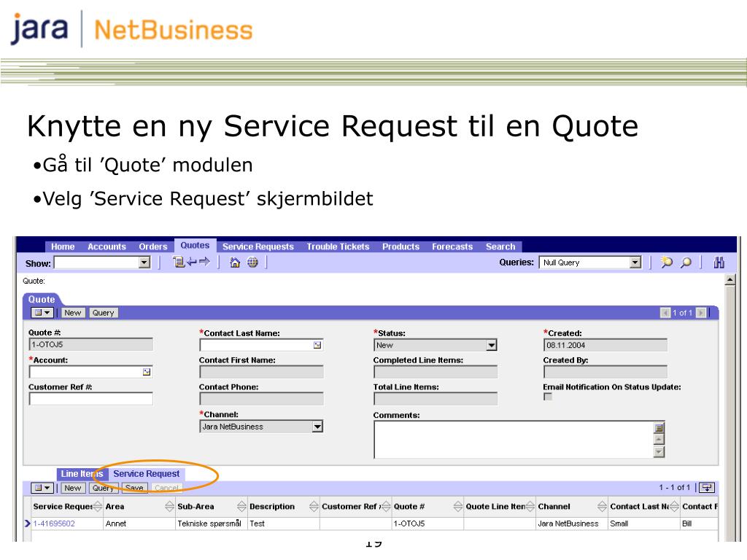
Task: Open the site map icon in toolbar
Action: tap(178, 262)
